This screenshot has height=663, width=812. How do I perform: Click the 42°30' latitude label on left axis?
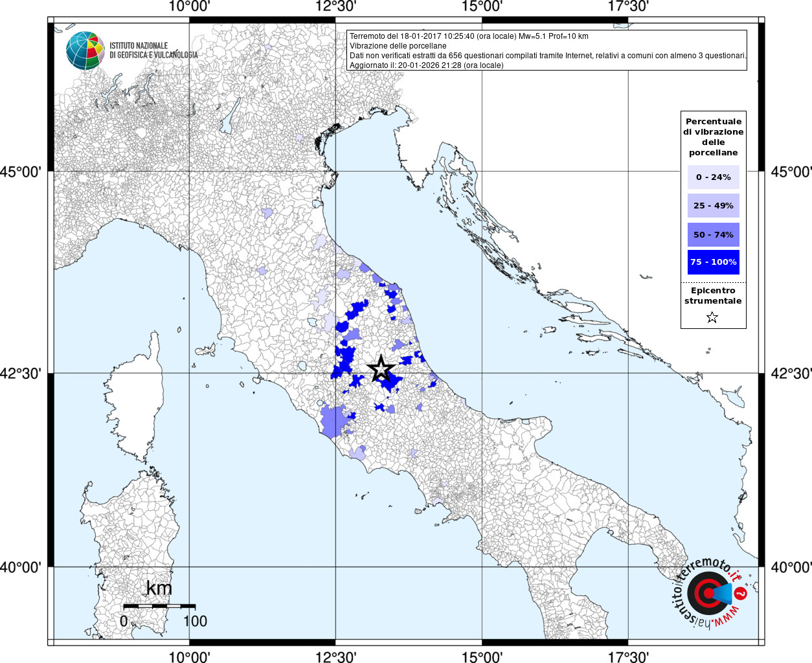point(21,374)
